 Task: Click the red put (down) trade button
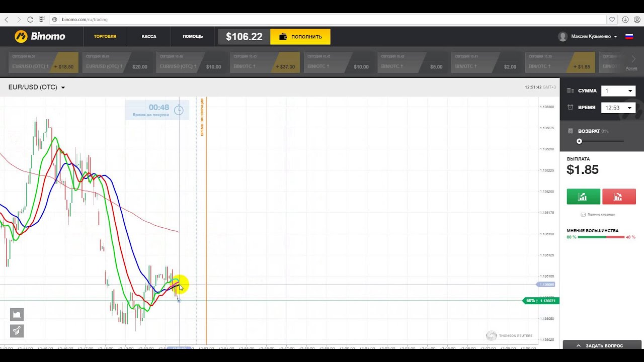(619, 197)
